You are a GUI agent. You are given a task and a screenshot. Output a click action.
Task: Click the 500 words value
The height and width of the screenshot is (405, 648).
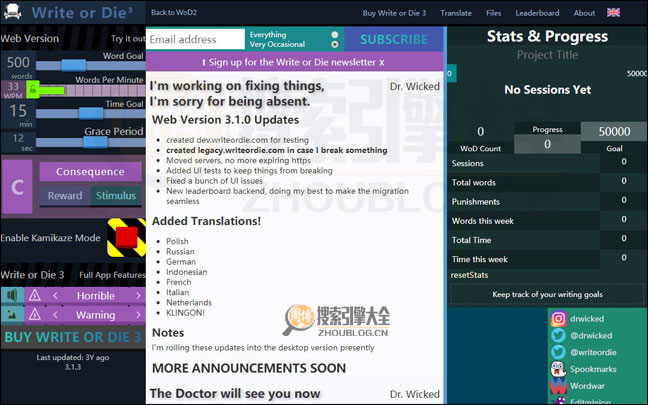18,62
